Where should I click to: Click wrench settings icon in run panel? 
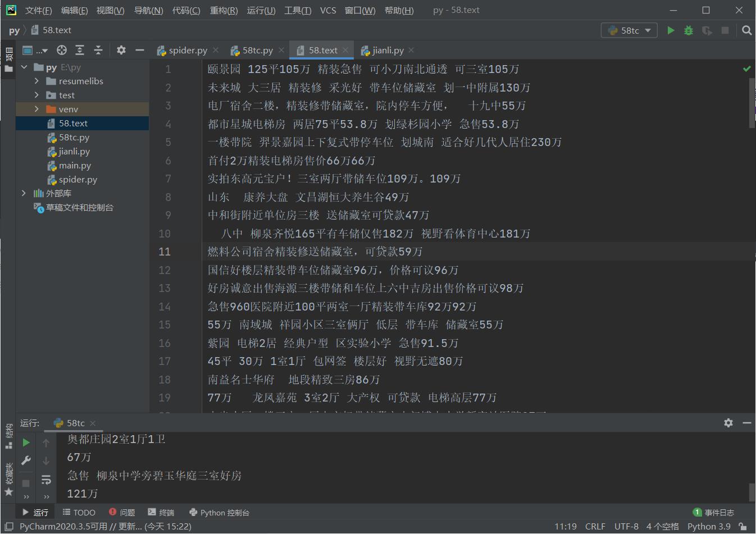[x=26, y=460]
